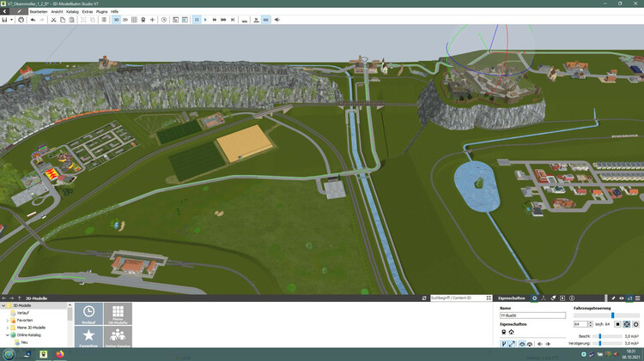Toggle the pause simulation button

[x=197, y=19]
